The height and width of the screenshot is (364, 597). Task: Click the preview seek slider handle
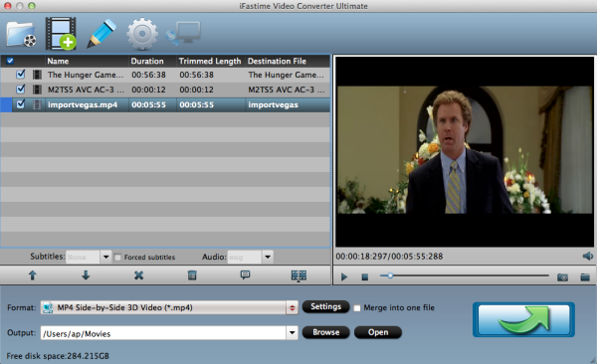[x=390, y=275]
